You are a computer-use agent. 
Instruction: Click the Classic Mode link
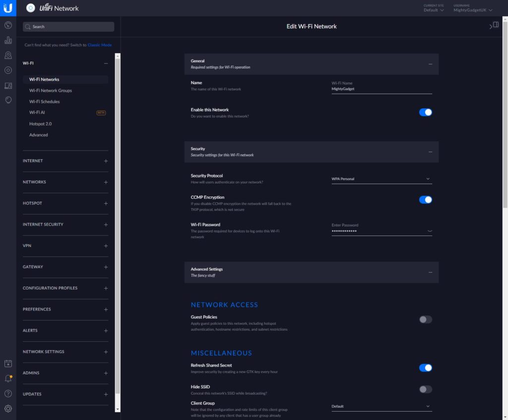pyautogui.click(x=100, y=45)
